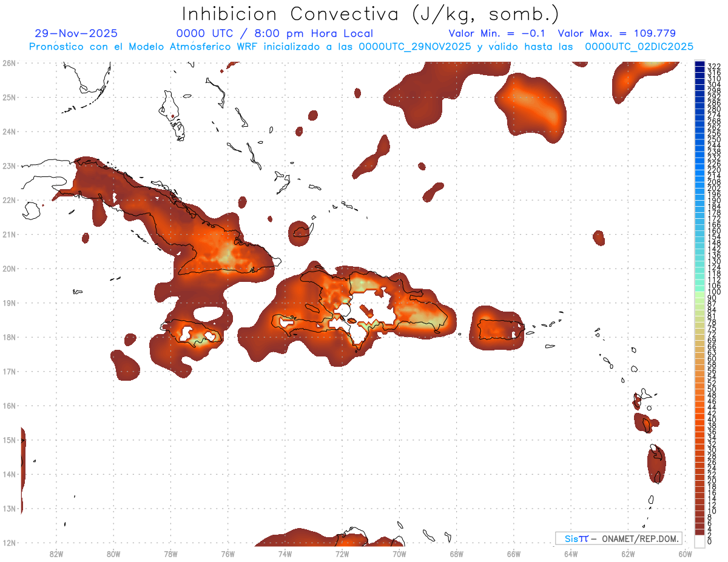Screen dimensions: 728x562
Task: Click the '80W' longitude label
Action: click(x=113, y=554)
